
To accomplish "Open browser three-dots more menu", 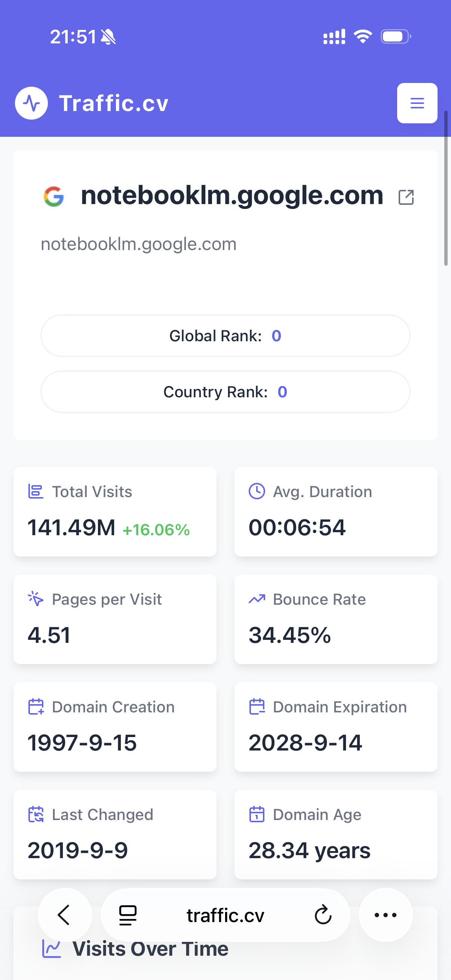I will click(x=386, y=915).
